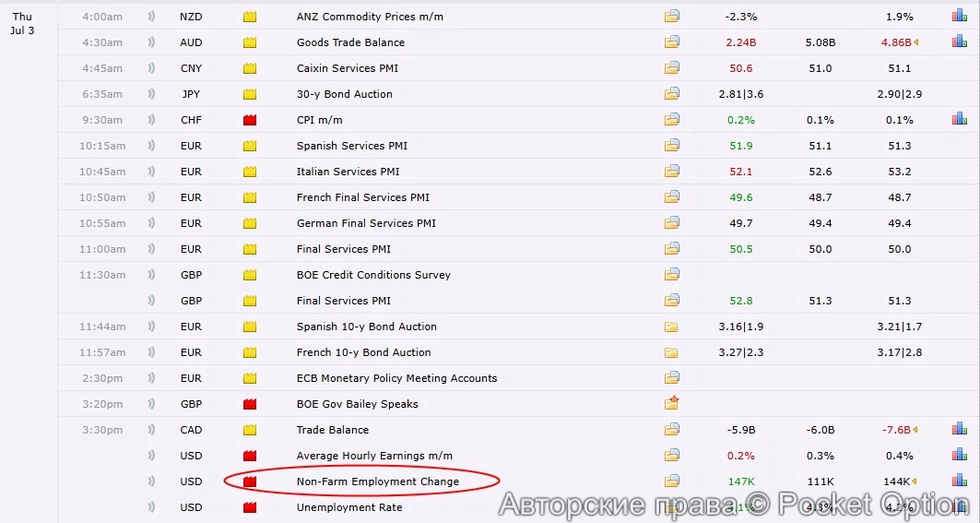
Task: Click red impact icon for BOE Gov Bailey Speaks
Action: click(x=249, y=404)
